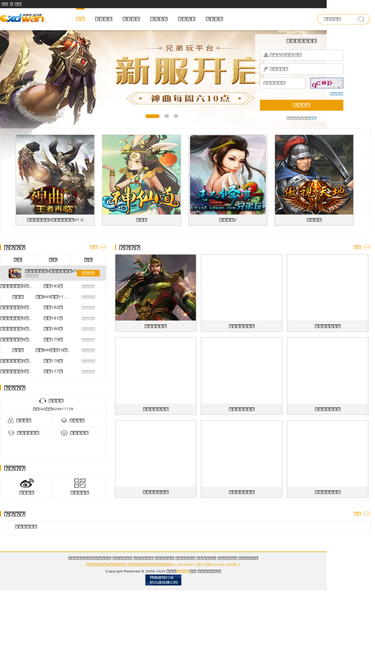Click the xdwan logo in the header
Viewport: 375px width, 667px height.
[x=22, y=18]
